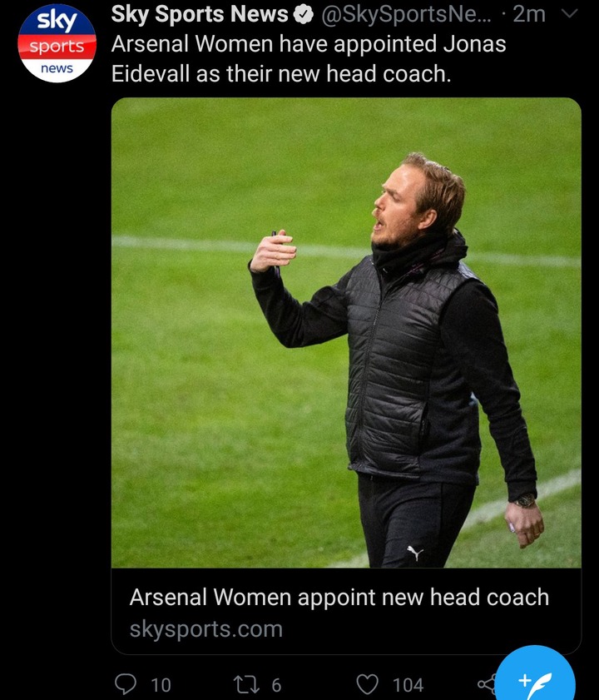The width and height of the screenshot is (599, 700).
Task: Compose a new tweet with the blue floating button
Action: pyautogui.click(x=535, y=679)
